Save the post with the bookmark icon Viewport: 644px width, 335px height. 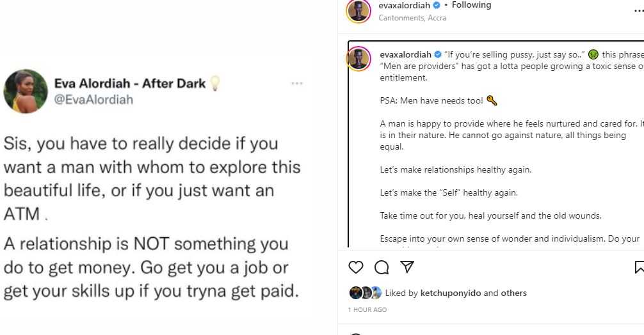(x=640, y=268)
